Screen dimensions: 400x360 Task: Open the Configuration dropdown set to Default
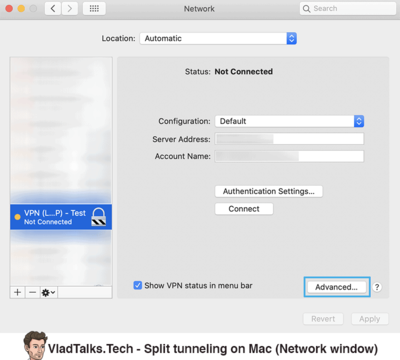coord(289,121)
